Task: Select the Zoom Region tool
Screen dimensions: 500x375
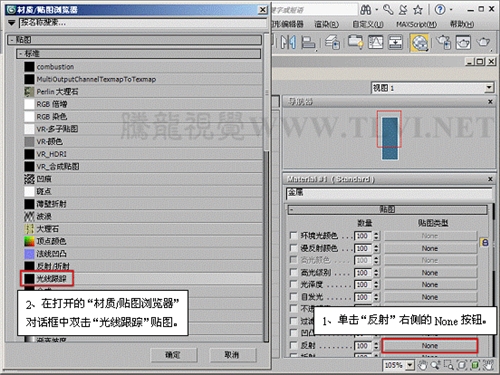Action: 448,365
